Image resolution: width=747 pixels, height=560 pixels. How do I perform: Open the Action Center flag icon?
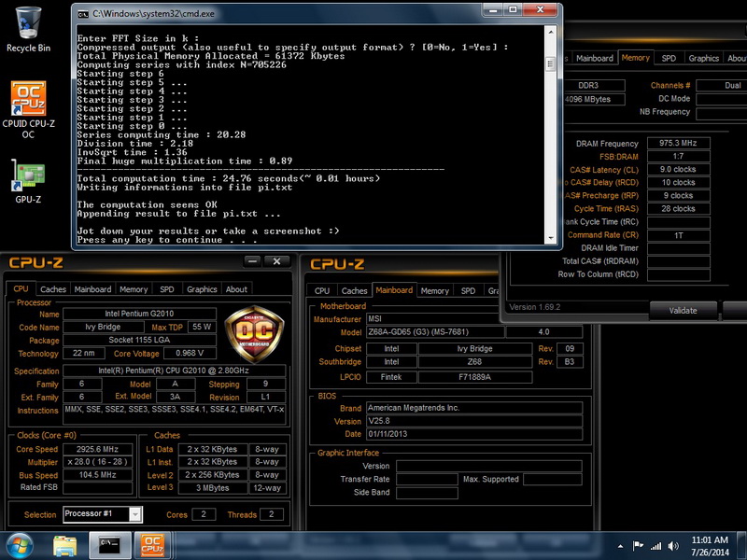[x=638, y=546]
